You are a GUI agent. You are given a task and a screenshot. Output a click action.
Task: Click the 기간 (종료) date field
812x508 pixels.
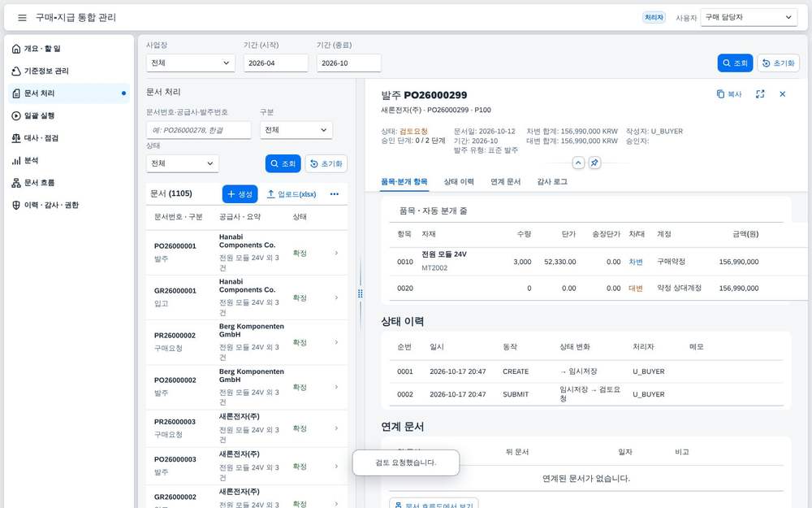point(349,63)
